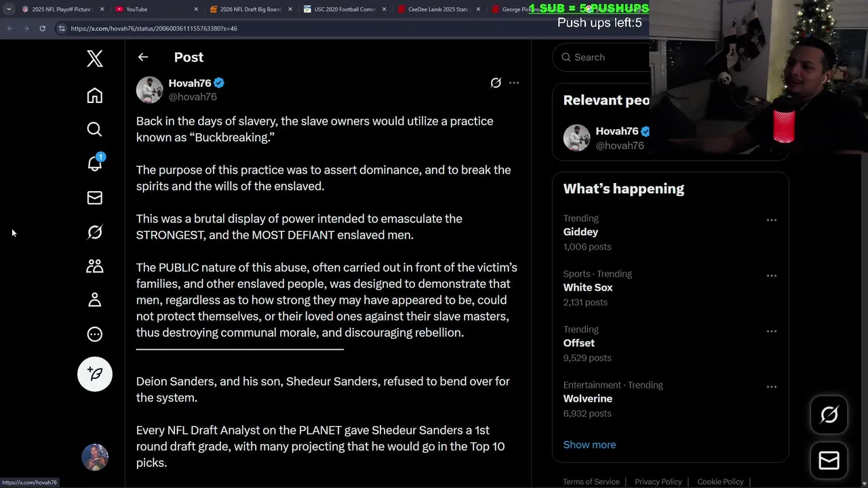Close the USC 2020 Football tab
This screenshot has width=868, height=488.
point(384,9)
